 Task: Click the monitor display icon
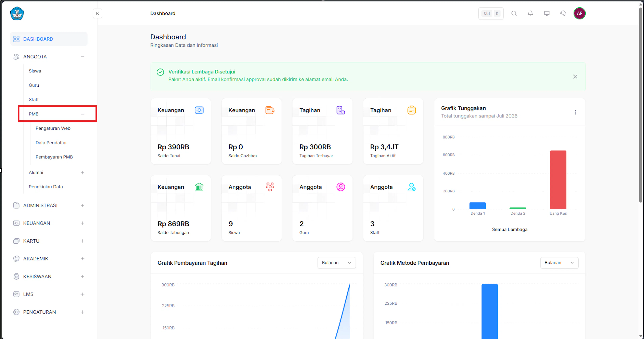pyautogui.click(x=547, y=13)
